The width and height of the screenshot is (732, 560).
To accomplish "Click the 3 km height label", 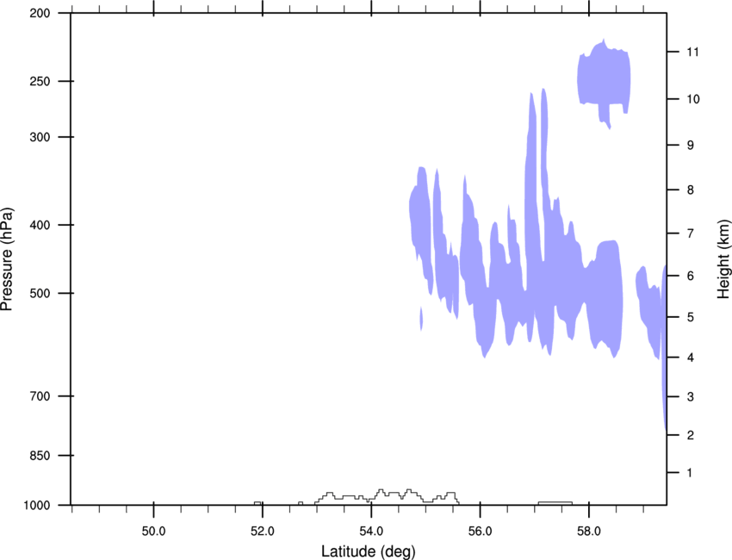I will pos(691,397).
